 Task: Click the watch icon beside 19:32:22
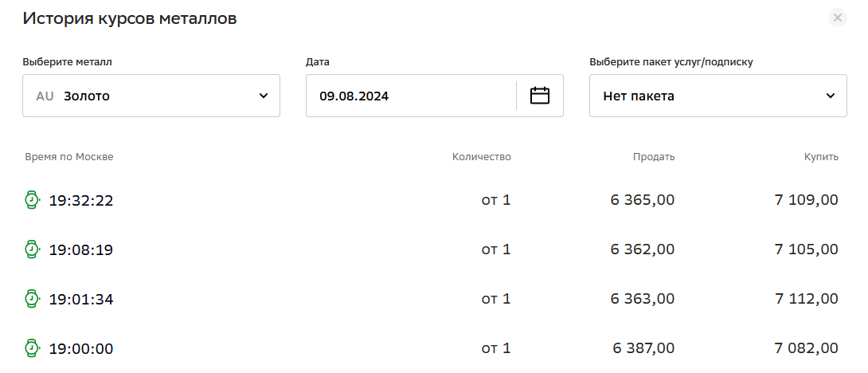(x=32, y=200)
